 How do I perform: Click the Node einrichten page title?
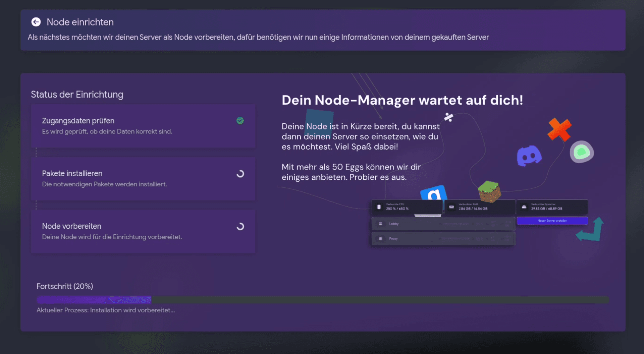tap(80, 22)
